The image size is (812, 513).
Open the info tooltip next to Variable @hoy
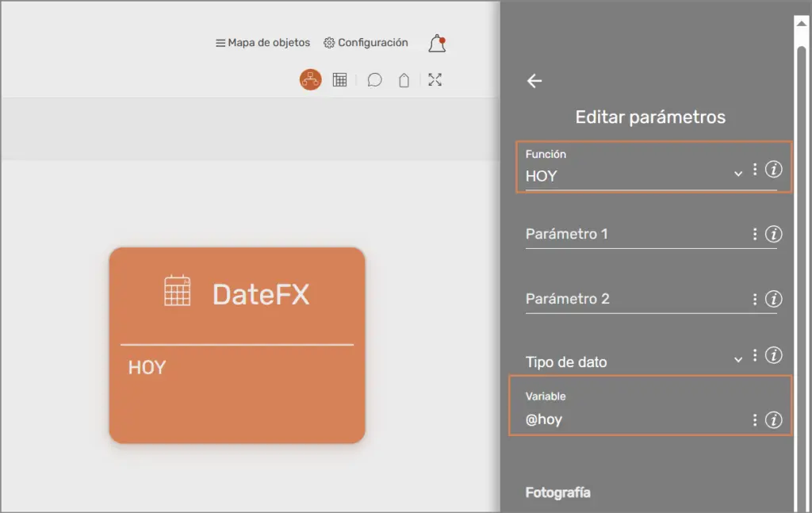coord(773,420)
